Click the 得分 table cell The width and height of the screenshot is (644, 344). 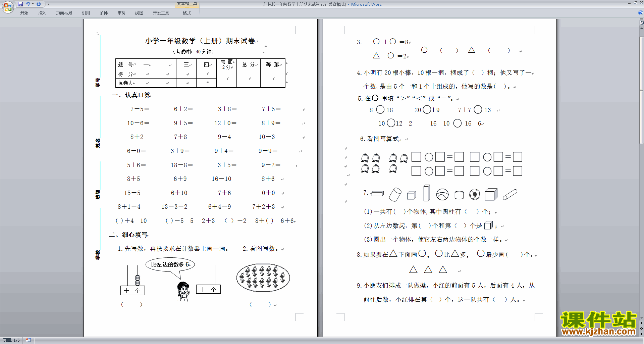click(x=126, y=74)
